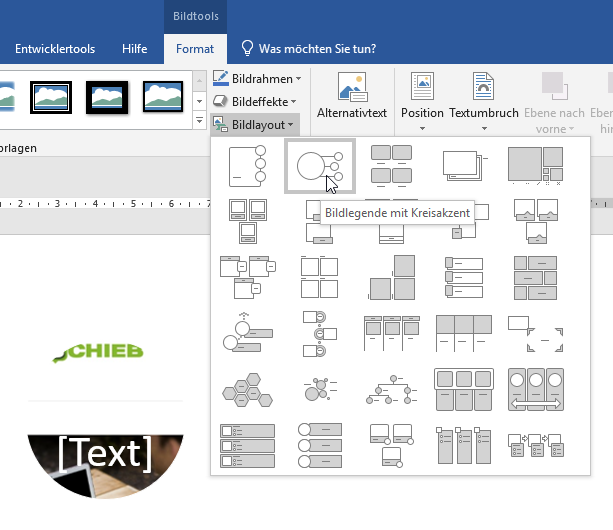This screenshot has height=530, width=613.
Task: Apply the thick matte black frame style
Action: click(107, 98)
